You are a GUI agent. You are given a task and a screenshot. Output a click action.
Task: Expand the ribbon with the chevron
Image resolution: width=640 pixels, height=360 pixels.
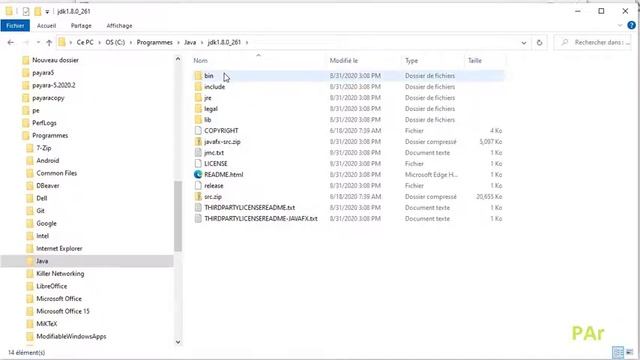pos(620,25)
